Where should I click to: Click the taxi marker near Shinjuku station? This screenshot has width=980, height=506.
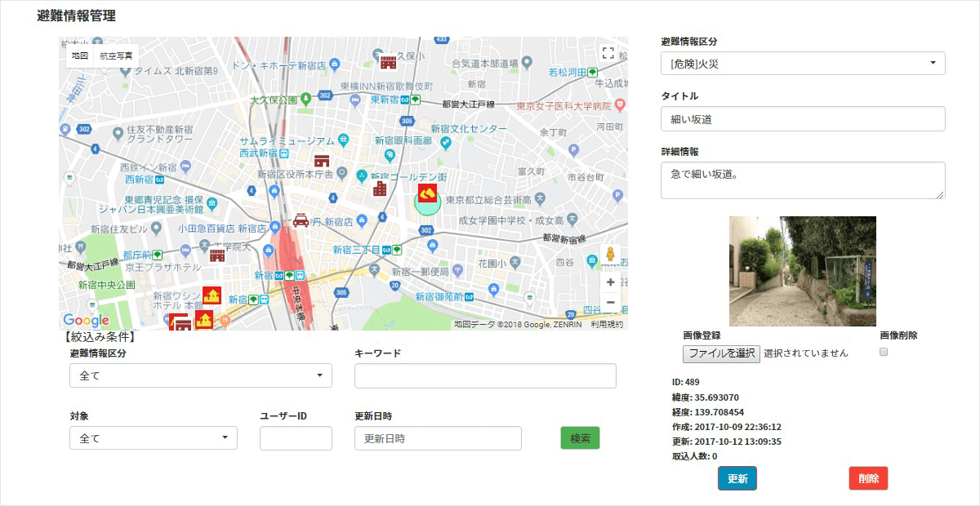point(301,220)
